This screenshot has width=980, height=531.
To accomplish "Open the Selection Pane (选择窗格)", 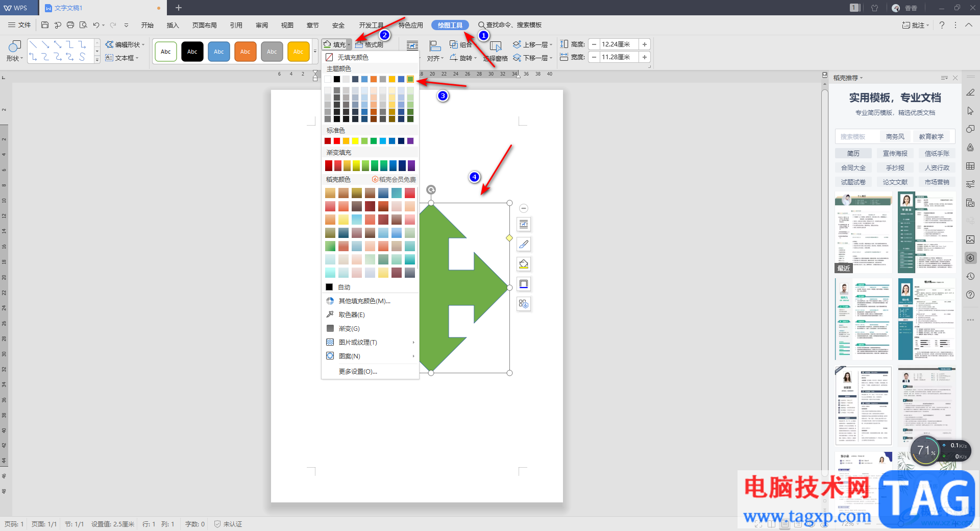I will pos(496,52).
